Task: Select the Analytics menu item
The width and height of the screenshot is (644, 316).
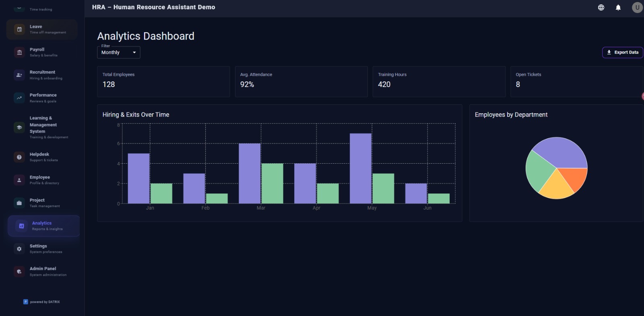Action: coord(43,226)
